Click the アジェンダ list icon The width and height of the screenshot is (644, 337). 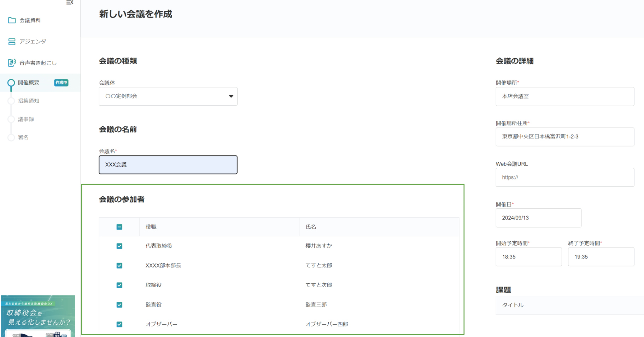point(12,42)
